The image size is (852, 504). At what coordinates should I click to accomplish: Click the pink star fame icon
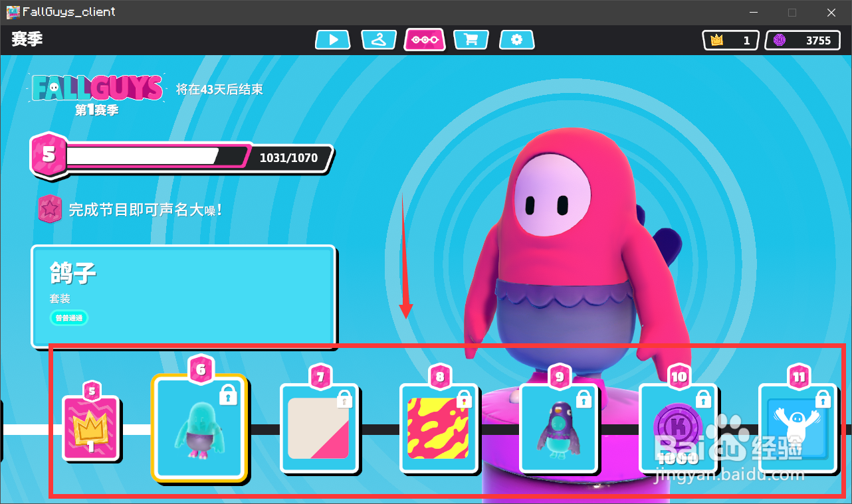tap(50, 209)
